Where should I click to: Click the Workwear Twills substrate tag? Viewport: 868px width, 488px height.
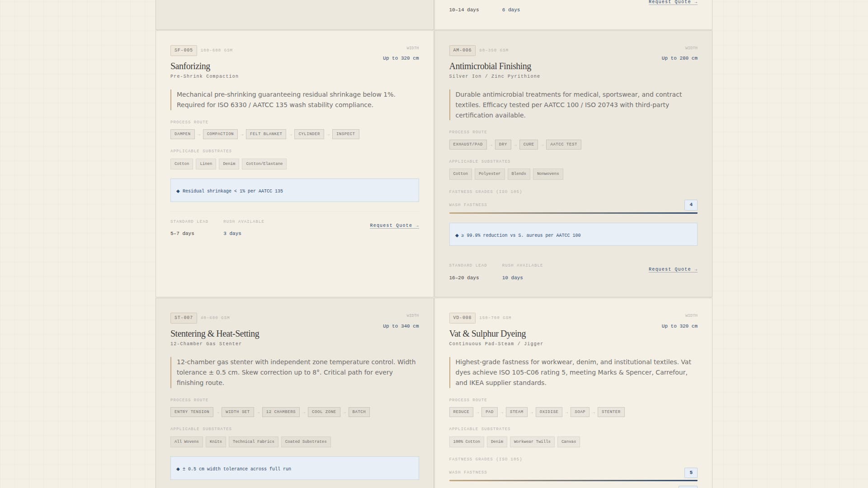[532, 442]
